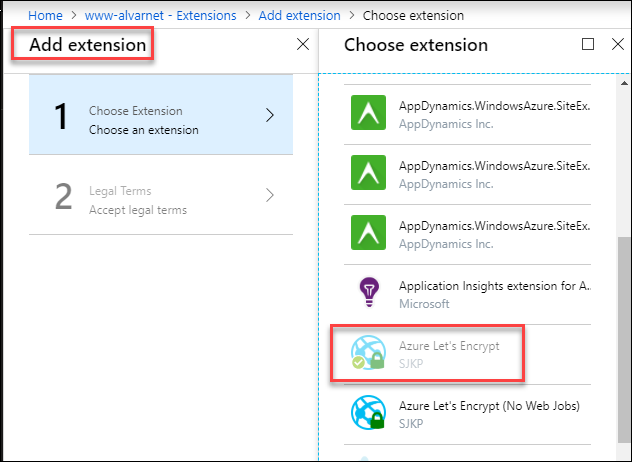The image size is (632, 462).
Task: Click the first AppDynamics green logo icon
Action: (368, 112)
